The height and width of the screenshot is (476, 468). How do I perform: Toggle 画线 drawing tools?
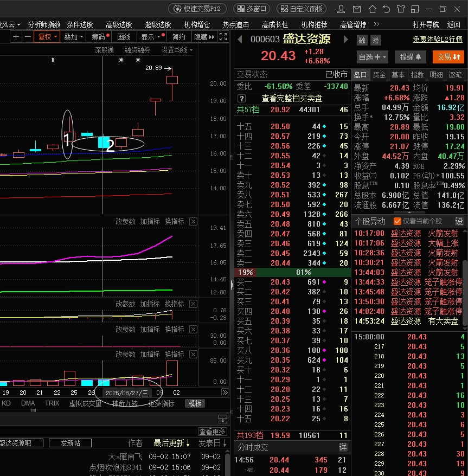click(x=124, y=37)
